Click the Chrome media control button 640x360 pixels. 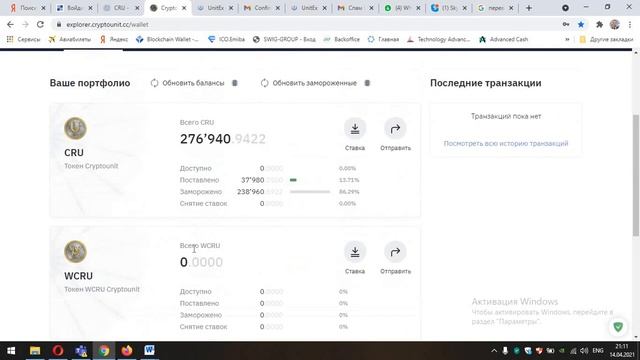tap(565, 8)
